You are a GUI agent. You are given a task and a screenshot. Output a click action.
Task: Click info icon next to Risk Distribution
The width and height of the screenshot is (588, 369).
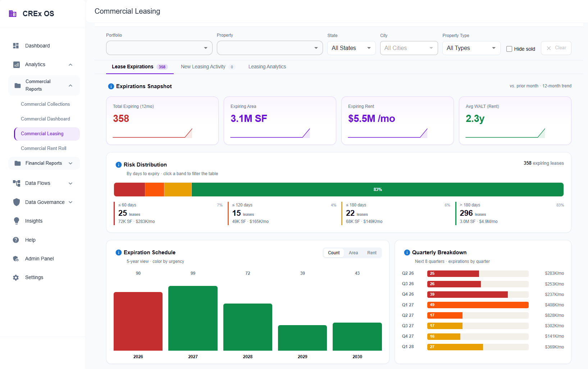[119, 165]
